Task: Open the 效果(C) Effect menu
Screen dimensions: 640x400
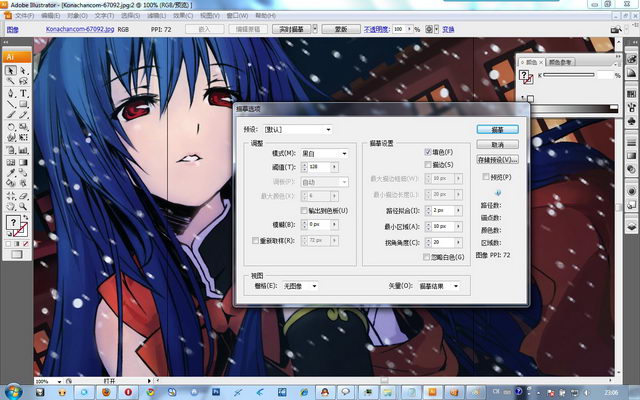Action: 183,16
